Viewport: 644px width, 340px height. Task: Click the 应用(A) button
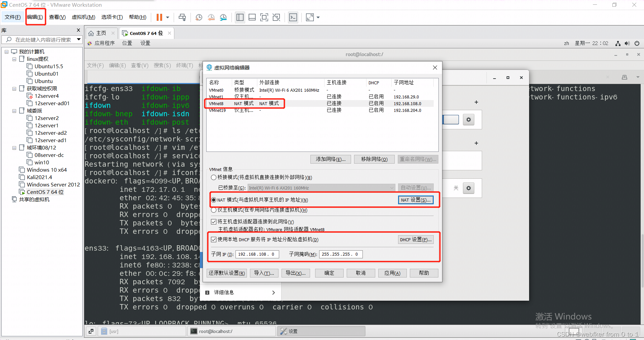click(392, 273)
